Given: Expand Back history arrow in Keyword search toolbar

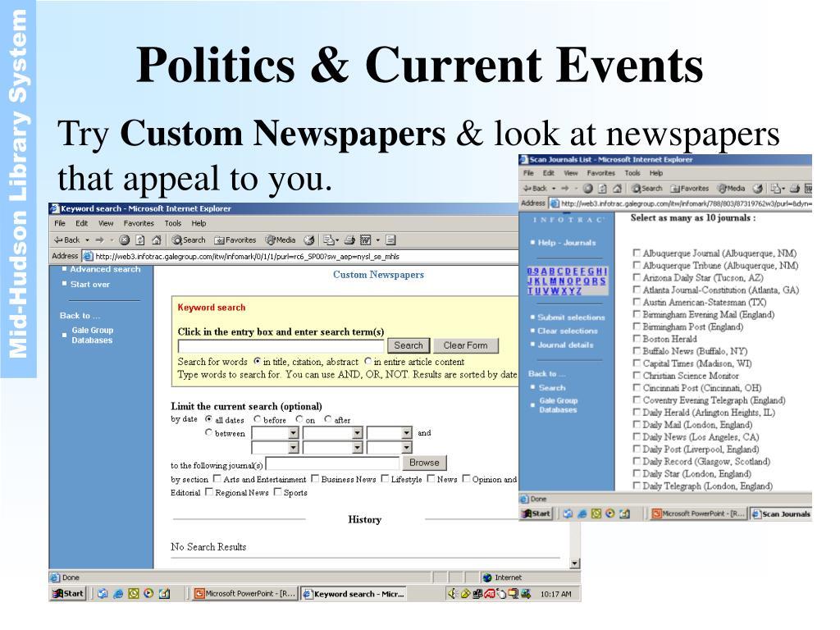Looking at the screenshot, I should pyautogui.click(x=87, y=240).
